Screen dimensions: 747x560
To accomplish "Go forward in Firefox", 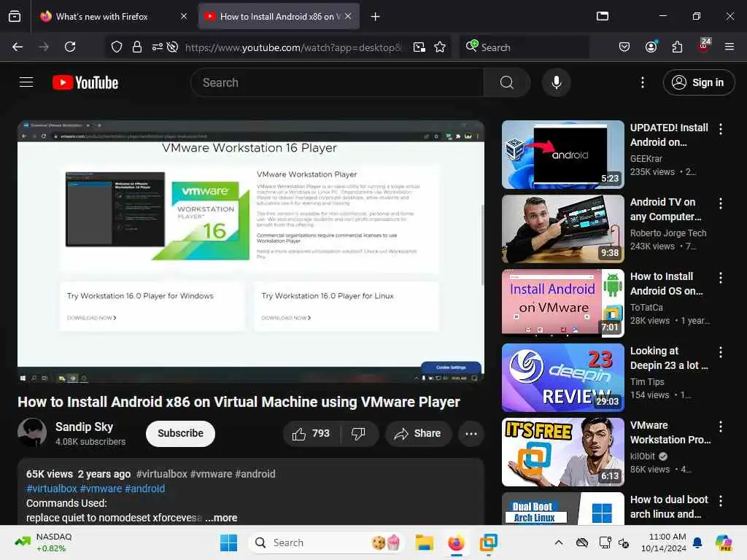I will (44, 47).
